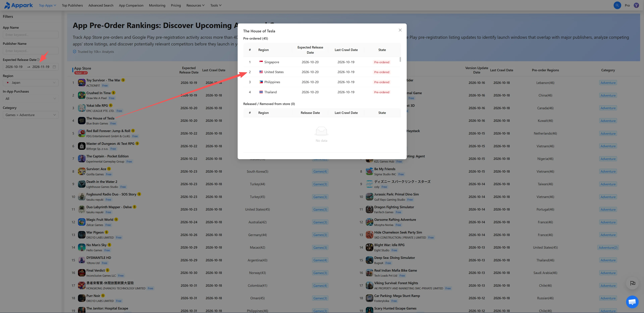644x313 pixels.
Task: Click Games(4) tag on Survivor: Ace row
Action: (320, 171)
